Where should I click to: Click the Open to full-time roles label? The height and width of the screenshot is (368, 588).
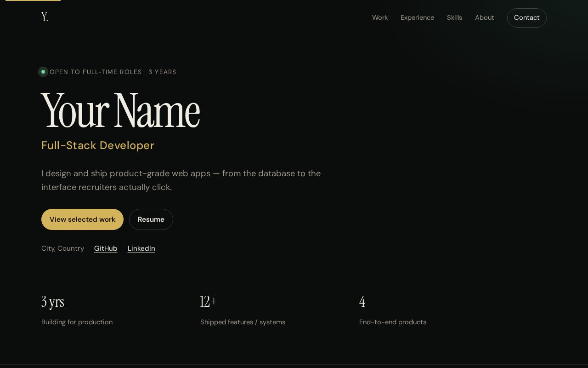pyautogui.click(x=113, y=72)
